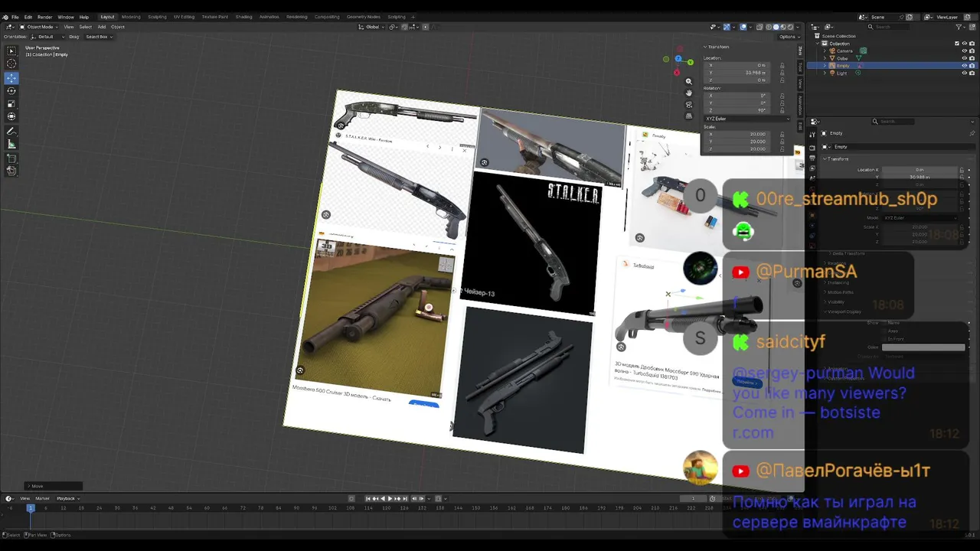Select the Measure tool

tap(11, 144)
